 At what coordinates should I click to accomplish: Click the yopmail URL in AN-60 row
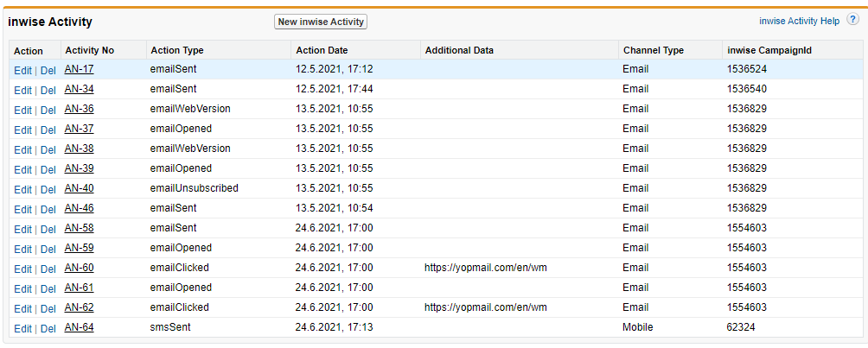(x=486, y=268)
